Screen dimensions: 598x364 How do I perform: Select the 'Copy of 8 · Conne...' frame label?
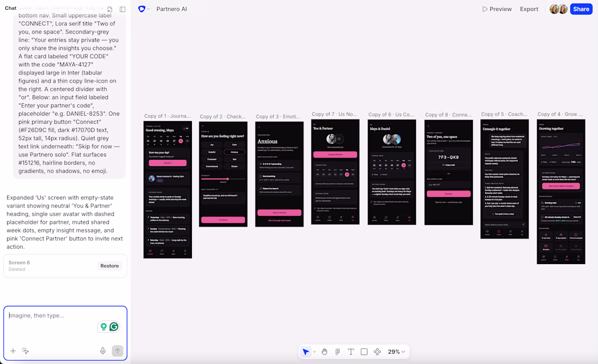[x=448, y=114]
